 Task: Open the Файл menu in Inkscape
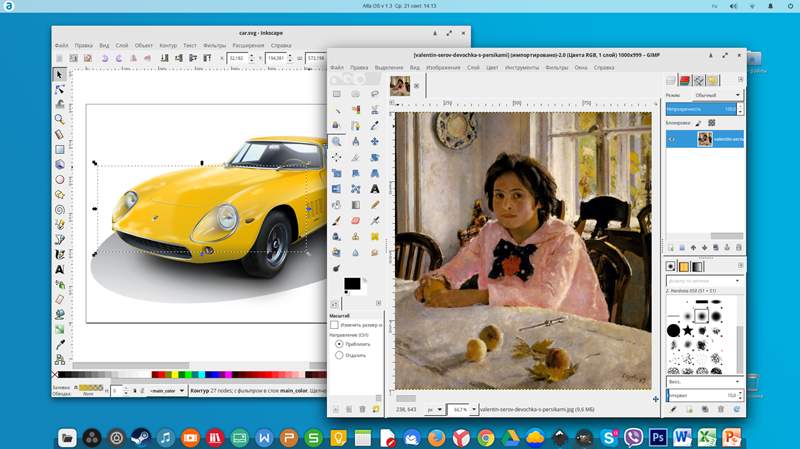[62, 45]
